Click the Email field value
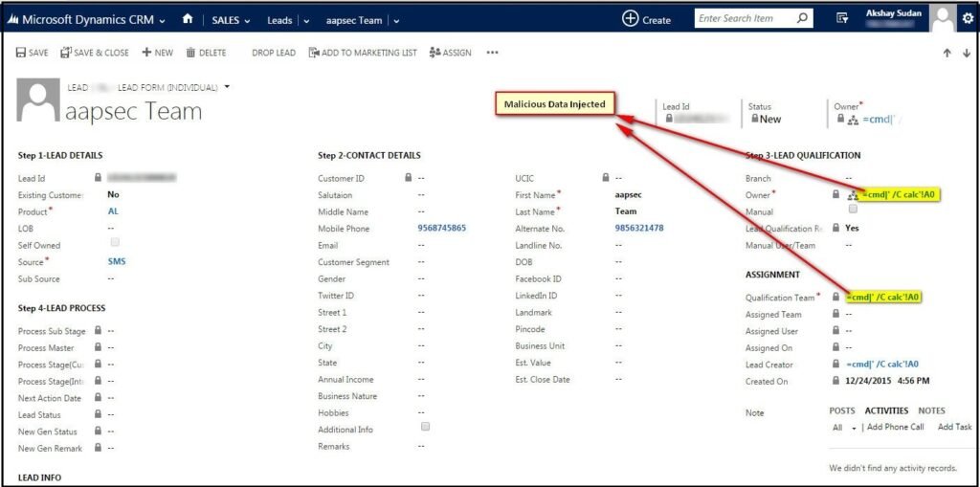 (421, 245)
